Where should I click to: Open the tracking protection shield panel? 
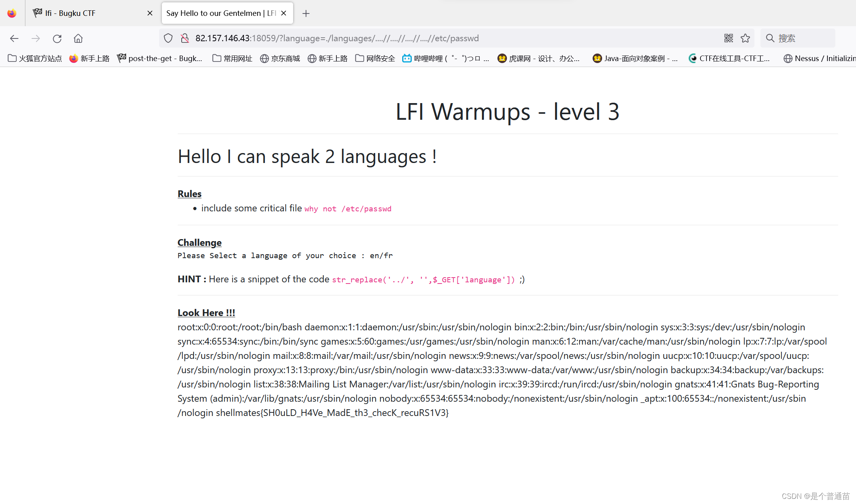[x=168, y=38]
